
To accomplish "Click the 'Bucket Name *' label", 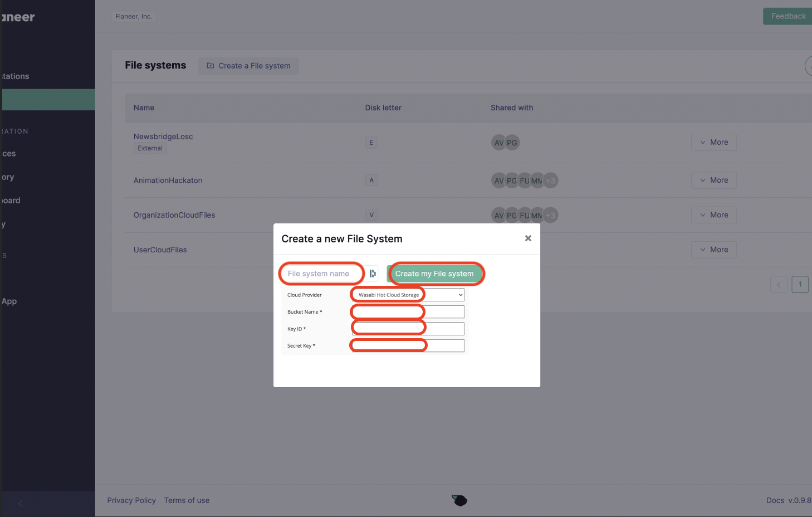I will [x=305, y=312].
